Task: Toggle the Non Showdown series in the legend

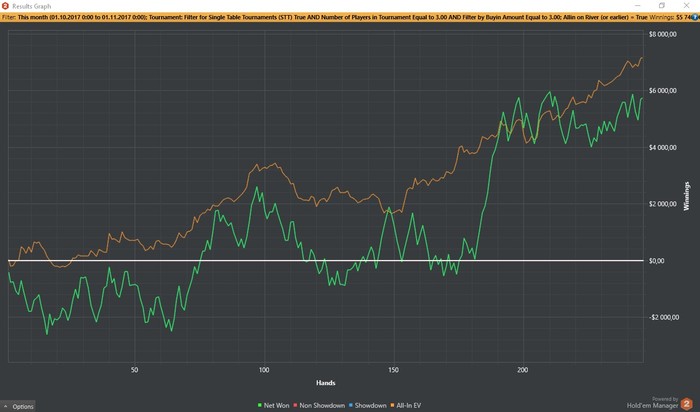Action: [319, 405]
